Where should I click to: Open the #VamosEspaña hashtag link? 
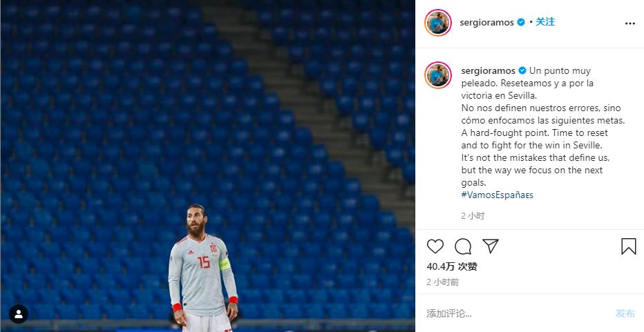(x=497, y=195)
